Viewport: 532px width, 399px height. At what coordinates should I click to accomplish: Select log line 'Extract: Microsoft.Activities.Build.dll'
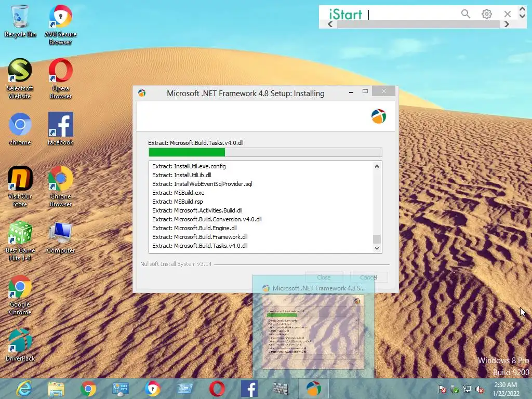(197, 210)
